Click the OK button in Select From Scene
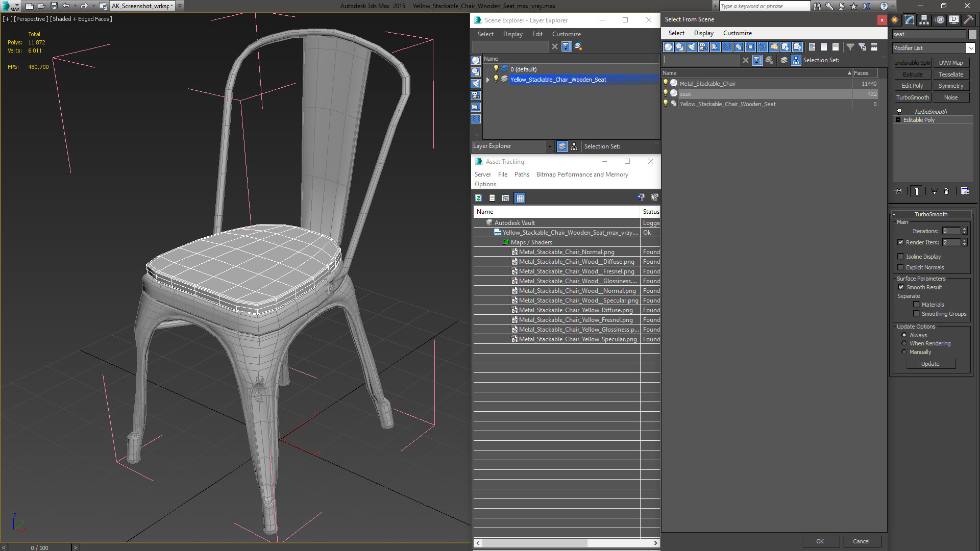The height and width of the screenshot is (551, 980). 820,541
